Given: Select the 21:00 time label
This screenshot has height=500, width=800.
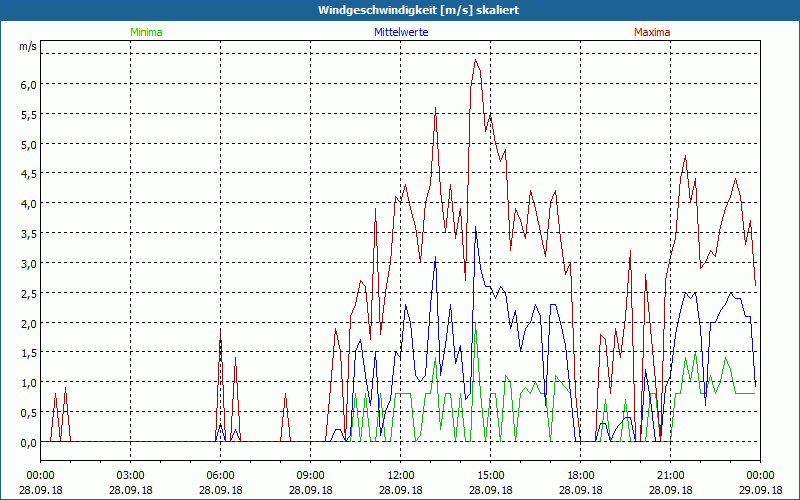Looking at the screenshot, I should pyautogui.click(x=670, y=475).
